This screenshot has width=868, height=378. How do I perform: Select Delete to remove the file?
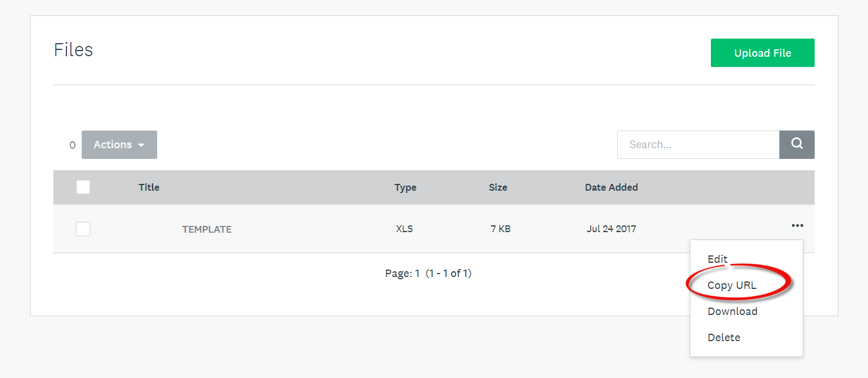[x=724, y=337]
